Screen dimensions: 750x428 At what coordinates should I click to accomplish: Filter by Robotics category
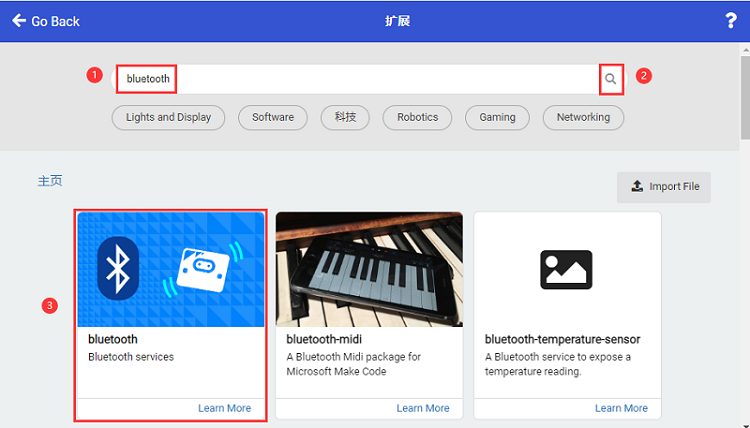[x=417, y=117]
